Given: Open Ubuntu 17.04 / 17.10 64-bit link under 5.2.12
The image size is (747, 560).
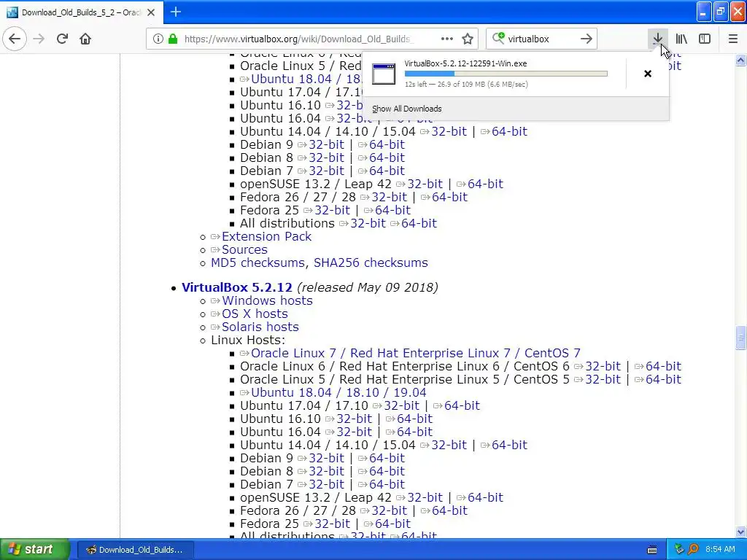Looking at the screenshot, I should pos(462,405).
